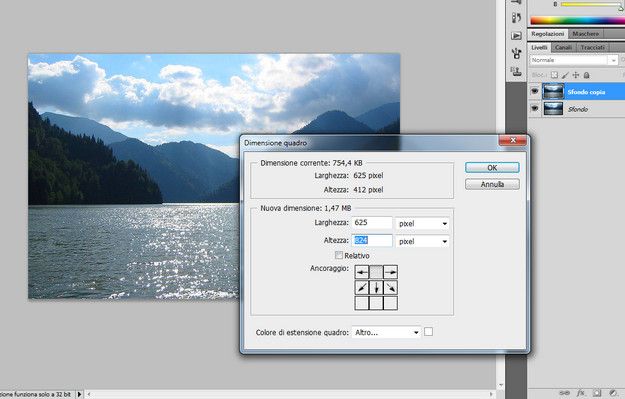
Task: Open the Clone Source stamp panel icon
Action: click(x=517, y=72)
